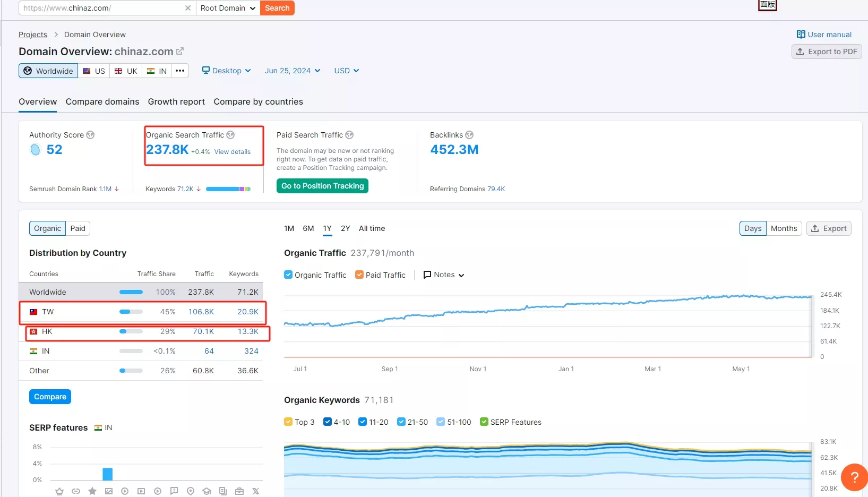Toggle the Top 3 keywords checkbox
Image resolution: width=868 pixels, height=497 pixels.
288,422
